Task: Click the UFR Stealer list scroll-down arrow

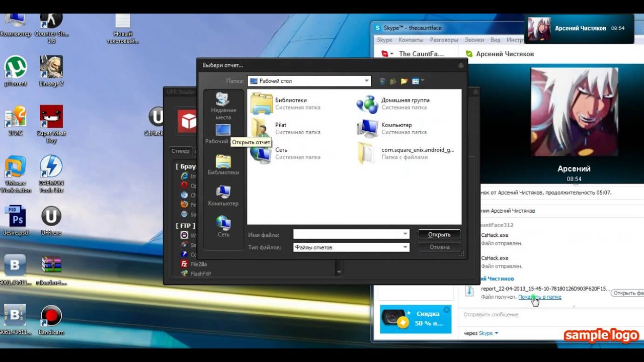Action: pyautogui.click(x=339, y=272)
